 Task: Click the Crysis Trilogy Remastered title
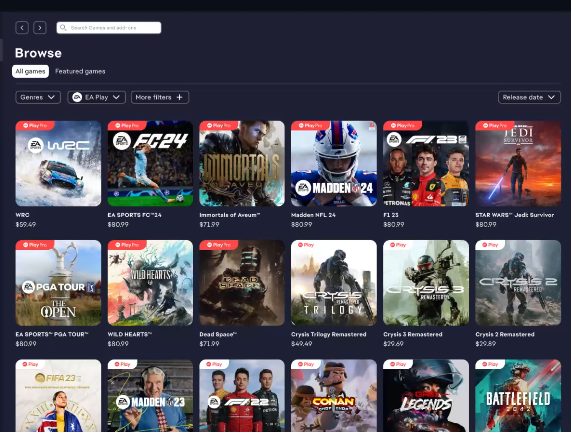tap(329, 334)
